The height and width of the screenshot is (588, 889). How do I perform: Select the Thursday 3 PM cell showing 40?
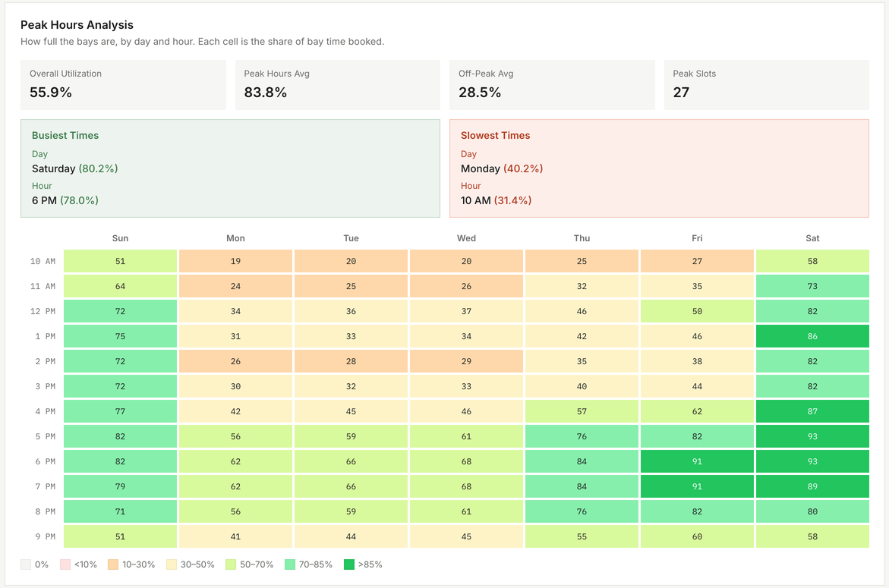[x=582, y=386]
